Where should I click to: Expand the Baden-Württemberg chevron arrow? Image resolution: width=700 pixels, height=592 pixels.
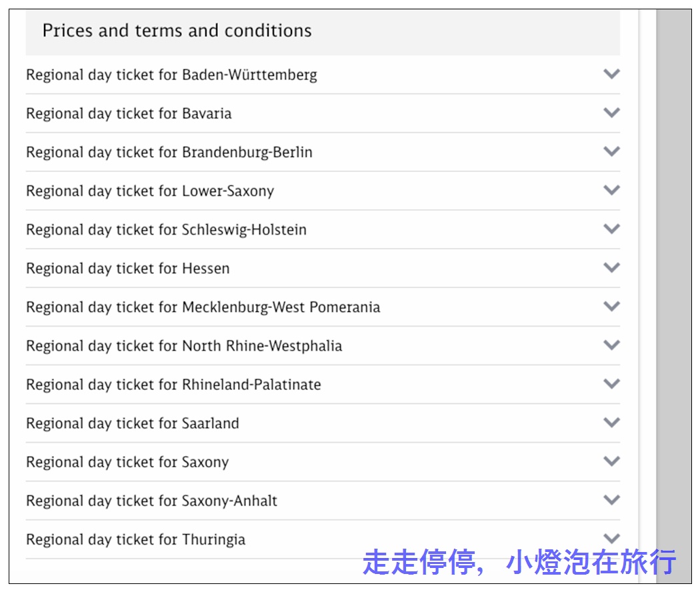pyautogui.click(x=611, y=73)
